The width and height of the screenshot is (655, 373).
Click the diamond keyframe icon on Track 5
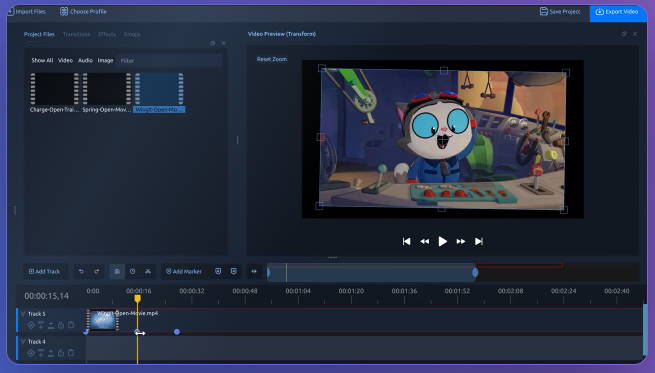click(x=31, y=325)
